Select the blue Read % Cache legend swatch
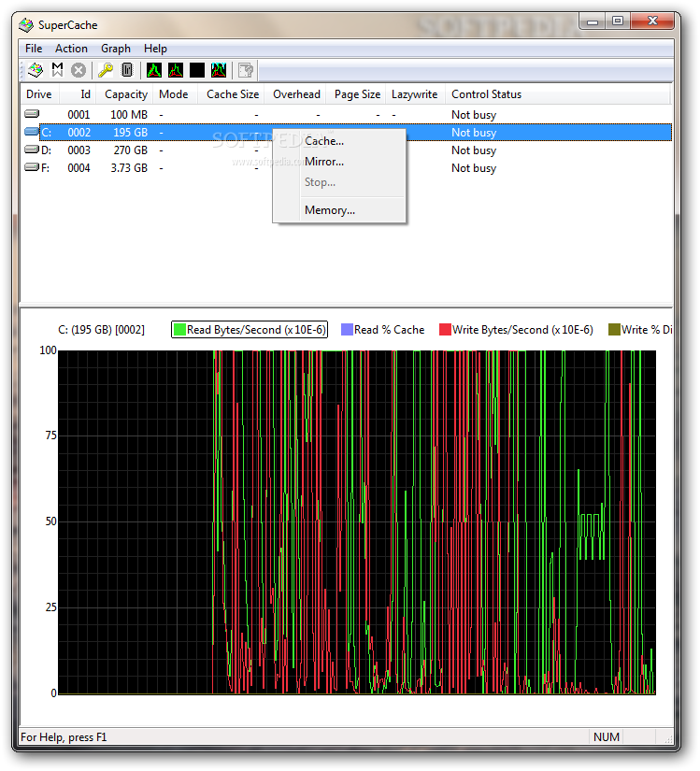The image size is (700, 771). coord(347,330)
